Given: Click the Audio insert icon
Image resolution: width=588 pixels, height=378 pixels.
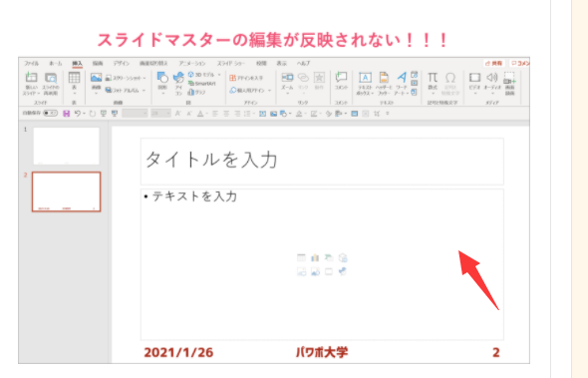Looking at the screenshot, I should tap(492, 78).
